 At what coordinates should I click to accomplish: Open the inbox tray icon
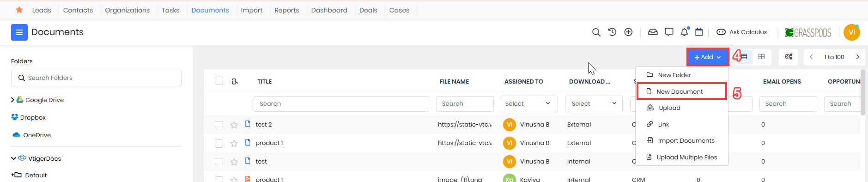(x=653, y=32)
